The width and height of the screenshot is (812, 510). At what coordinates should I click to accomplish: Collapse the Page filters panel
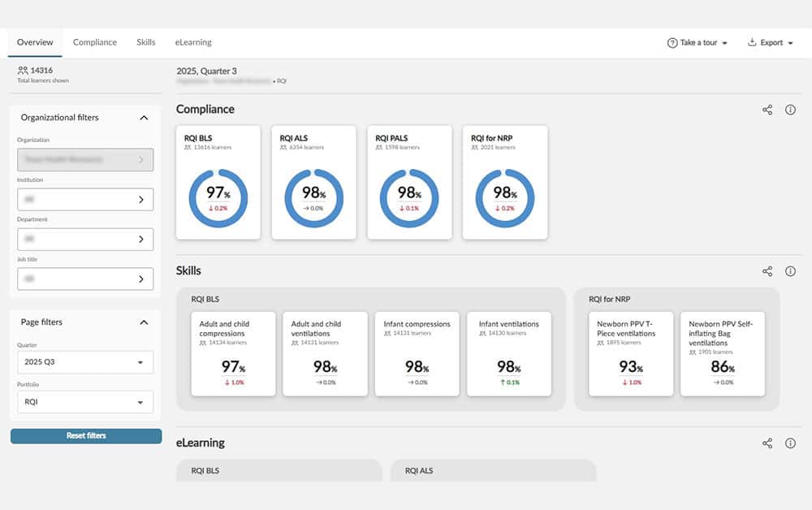(x=144, y=322)
